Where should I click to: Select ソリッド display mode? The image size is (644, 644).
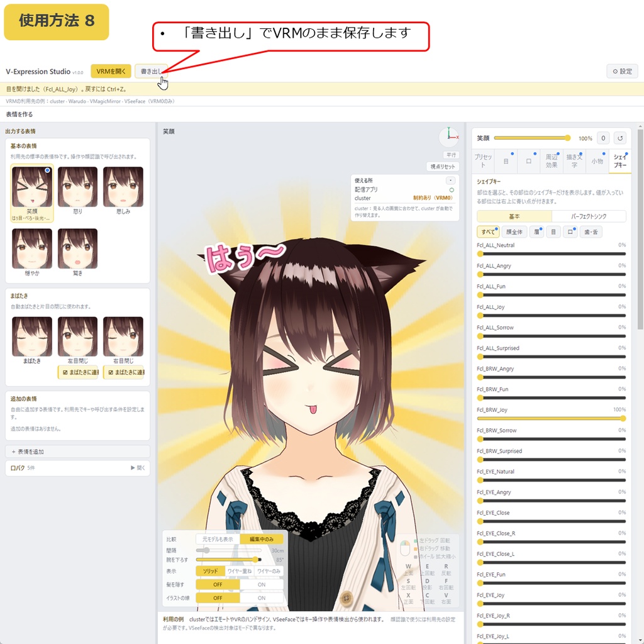click(210, 571)
